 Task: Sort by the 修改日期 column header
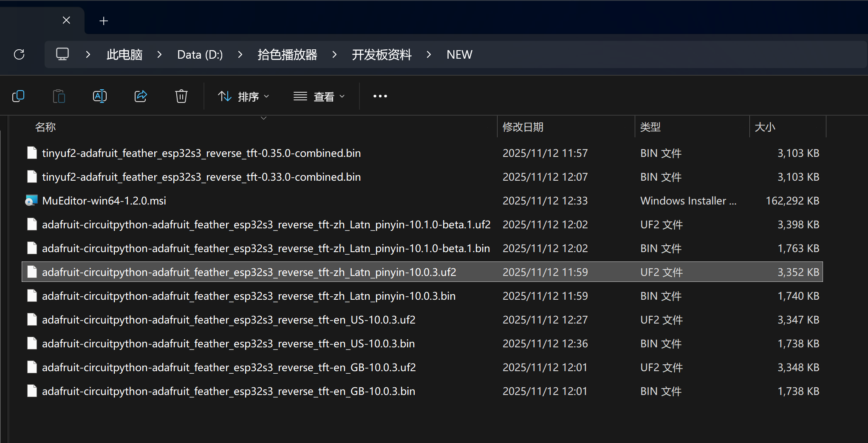[523, 127]
